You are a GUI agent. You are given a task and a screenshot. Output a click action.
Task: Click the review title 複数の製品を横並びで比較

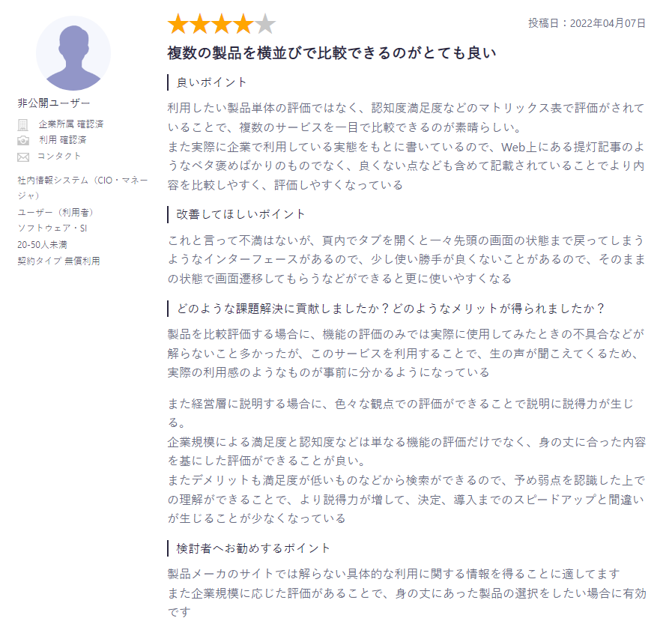[331, 52]
